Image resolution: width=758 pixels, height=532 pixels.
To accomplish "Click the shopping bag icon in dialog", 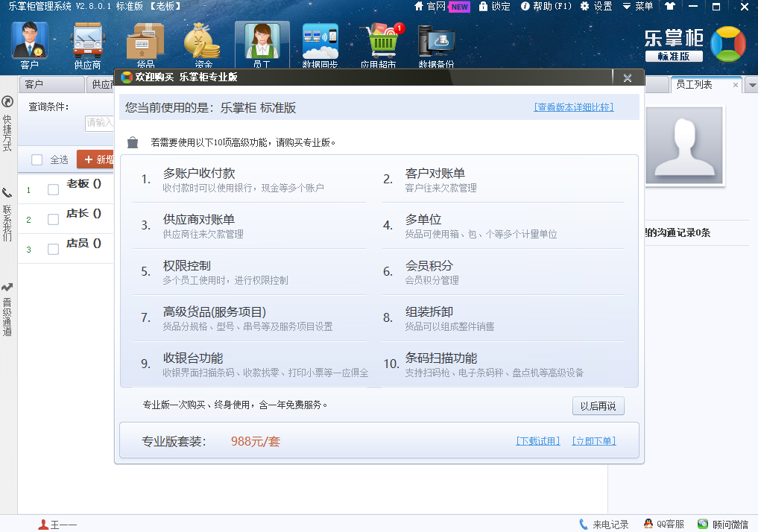I will (133, 142).
